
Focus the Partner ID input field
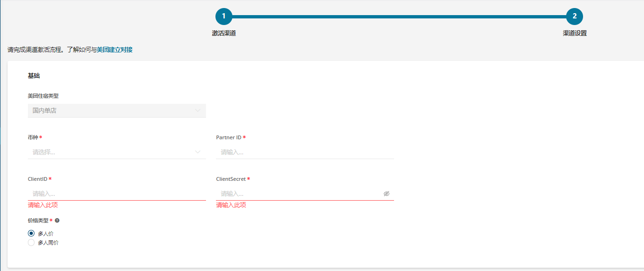click(x=305, y=152)
